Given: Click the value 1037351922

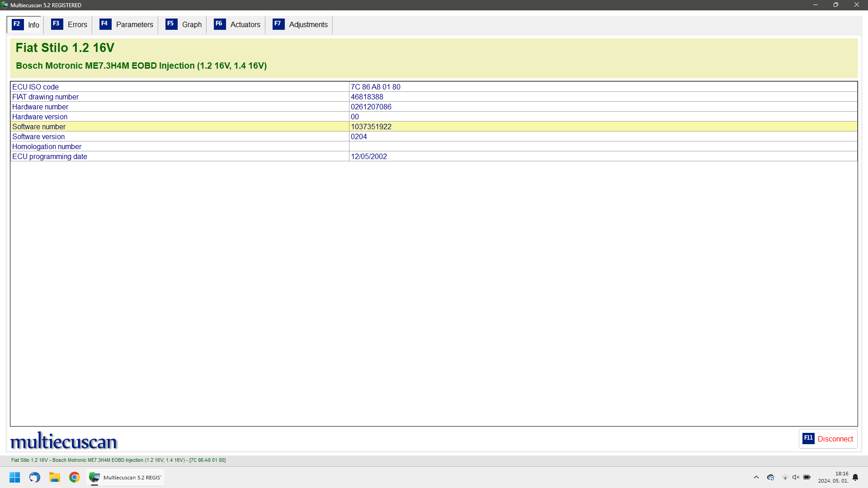Looking at the screenshot, I should click(371, 127).
